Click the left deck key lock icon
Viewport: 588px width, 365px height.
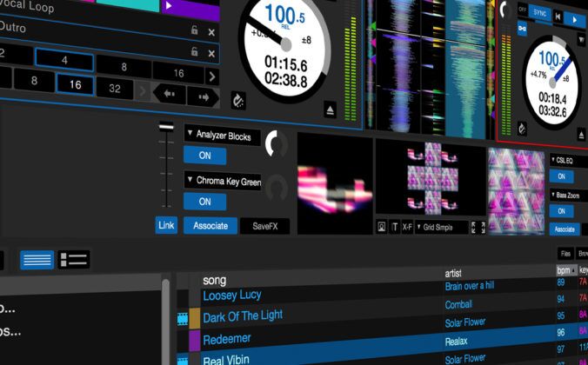click(x=238, y=101)
